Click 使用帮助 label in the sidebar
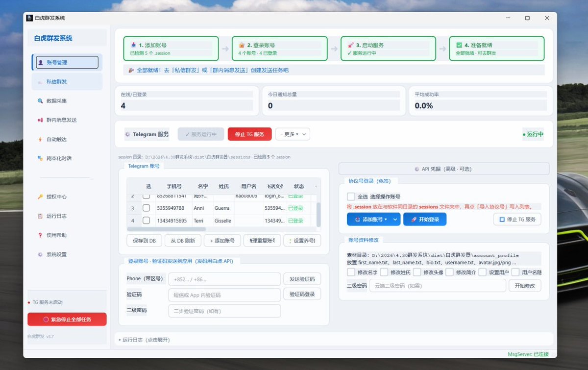The width and height of the screenshot is (588, 370). [56, 235]
